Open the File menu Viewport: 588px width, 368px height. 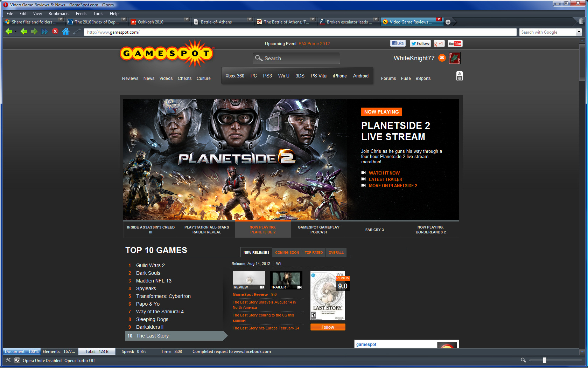[10, 14]
